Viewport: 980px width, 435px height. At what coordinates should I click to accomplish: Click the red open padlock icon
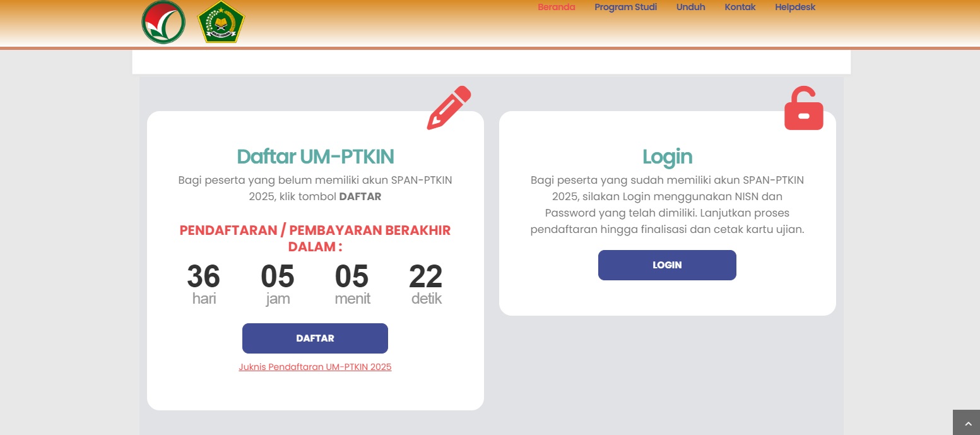click(x=803, y=109)
